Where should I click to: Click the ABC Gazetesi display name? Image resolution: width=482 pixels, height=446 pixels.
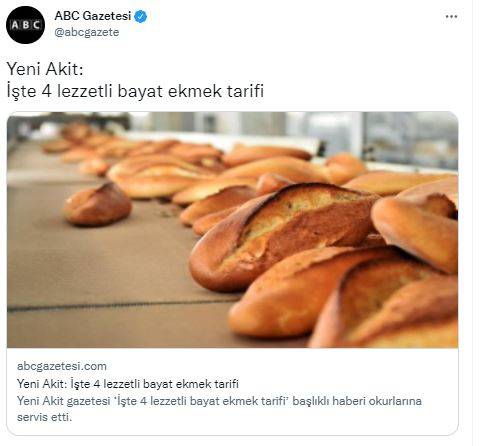[x=93, y=16]
